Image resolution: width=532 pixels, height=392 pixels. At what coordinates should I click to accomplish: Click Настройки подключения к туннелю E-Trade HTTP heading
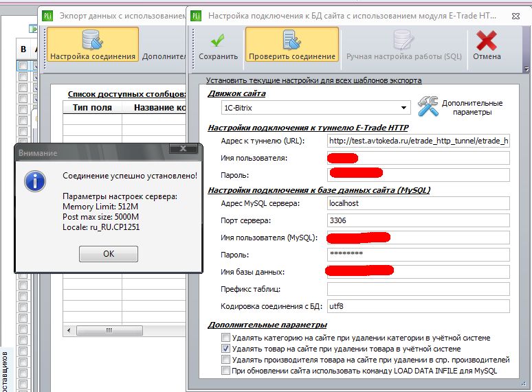pyautogui.click(x=308, y=128)
